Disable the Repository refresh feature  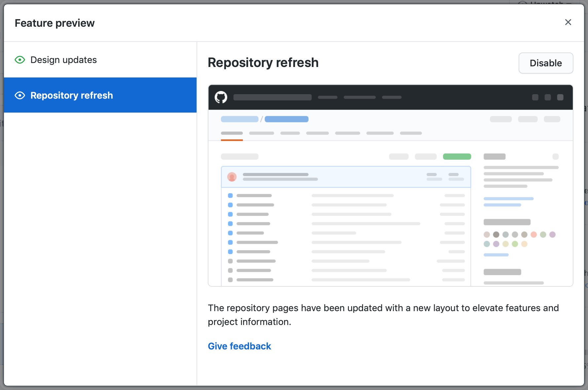545,63
